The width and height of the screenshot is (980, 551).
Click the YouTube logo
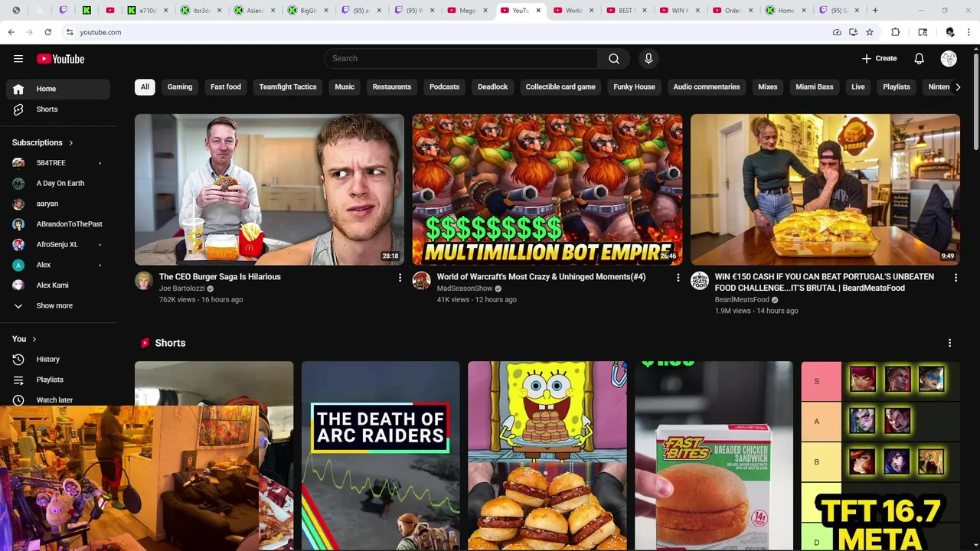pyautogui.click(x=60, y=59)
